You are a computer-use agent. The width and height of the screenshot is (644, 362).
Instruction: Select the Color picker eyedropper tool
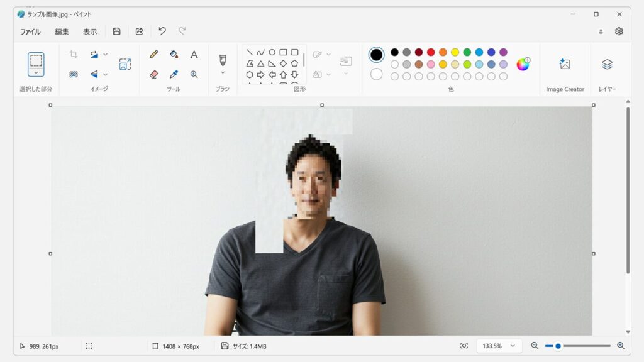click(174, 74)
